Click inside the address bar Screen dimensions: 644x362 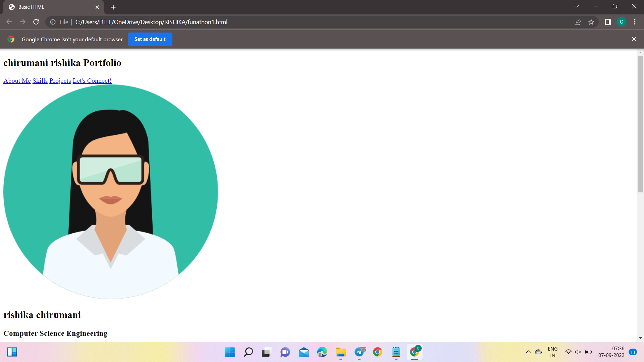[302, 22]
